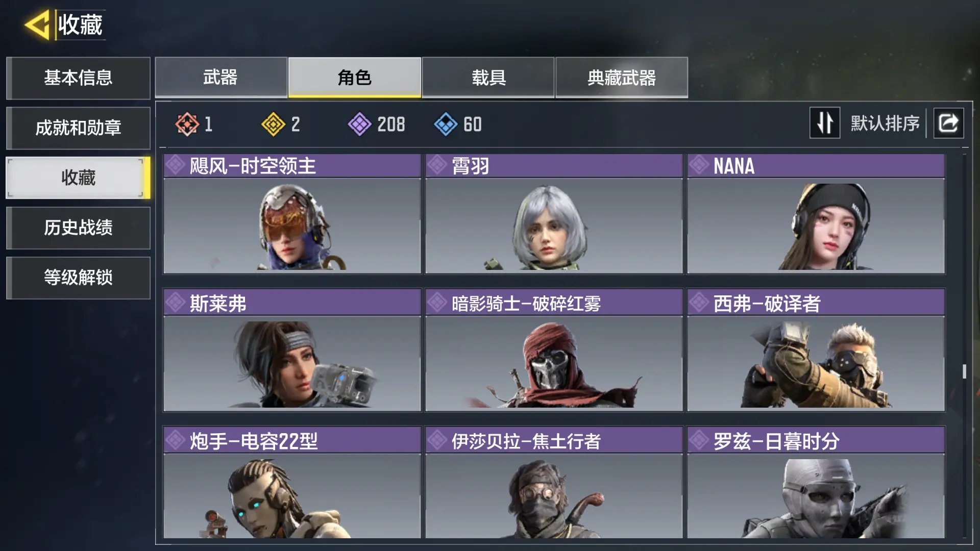Toggle the sort order arrows icon

825,123
